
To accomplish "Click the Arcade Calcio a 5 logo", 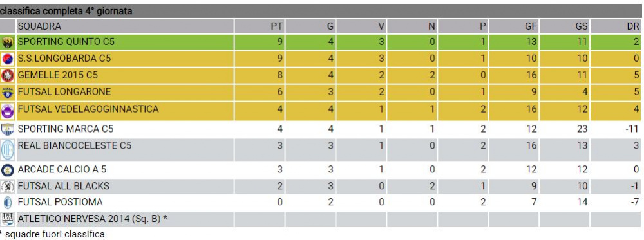I will coord(8,170).
